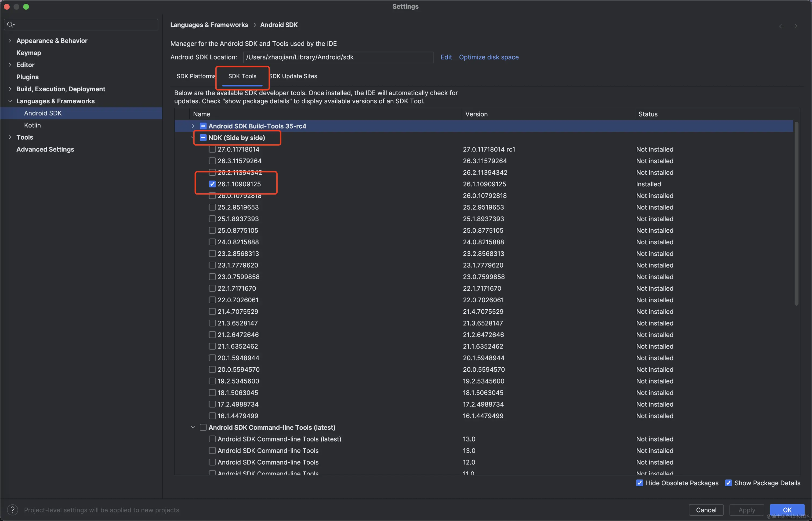Confirm with the OK button
The image size is (812, 521).
point(787,510)
